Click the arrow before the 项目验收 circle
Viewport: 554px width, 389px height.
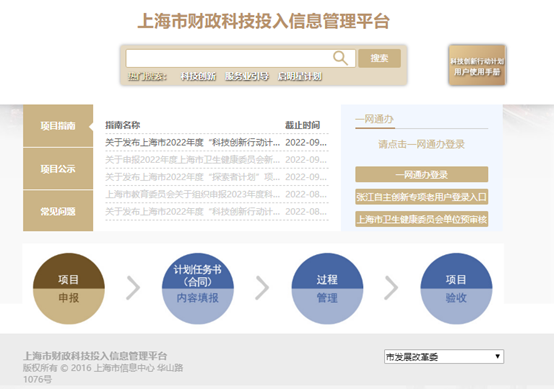[391, 288]
